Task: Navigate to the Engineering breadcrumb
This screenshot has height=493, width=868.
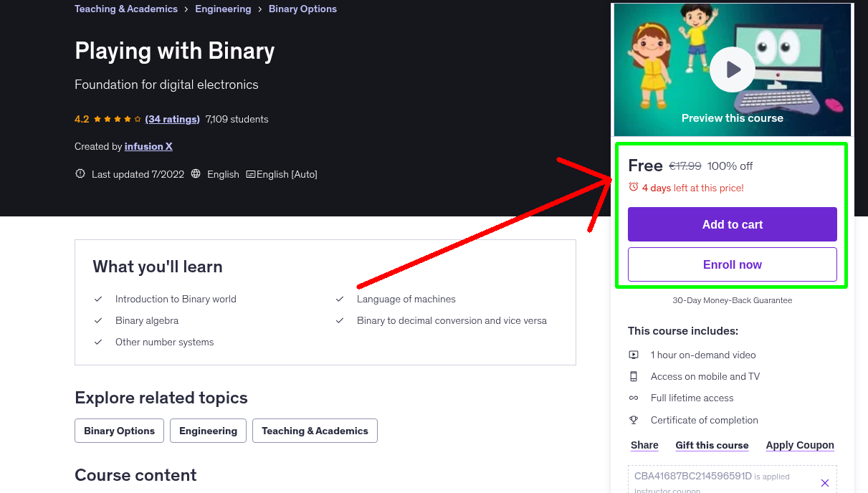Action: click(x=223, y=9)
